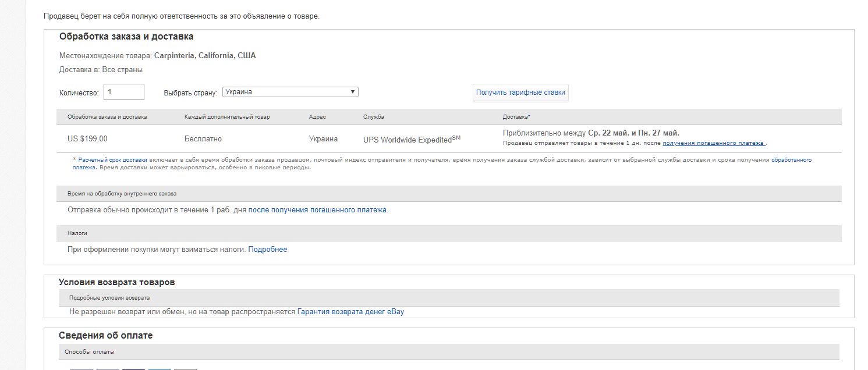Click the estimated delivery dates text
The height and width of the screenshot is (370, 868).
click(591, 133)
